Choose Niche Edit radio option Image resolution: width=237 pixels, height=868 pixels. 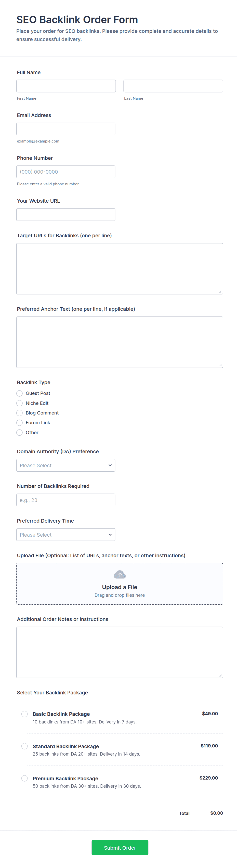click(x=20, y=403)
